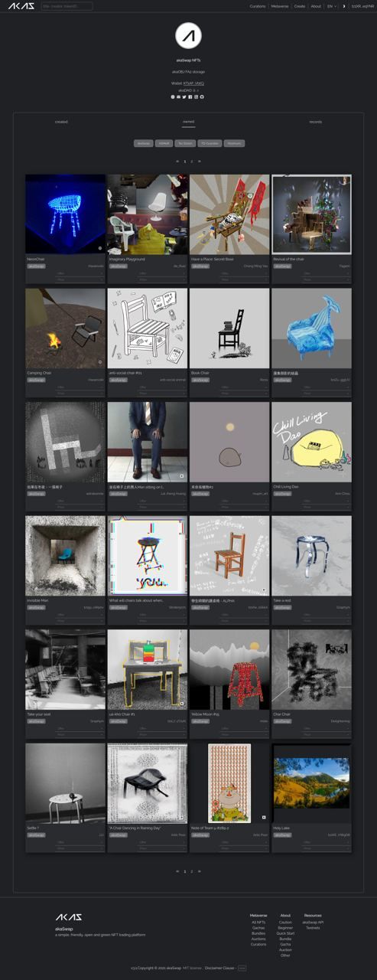Open Disclaimer Clause footer link
377x980 pixels.
pos(220,968)
